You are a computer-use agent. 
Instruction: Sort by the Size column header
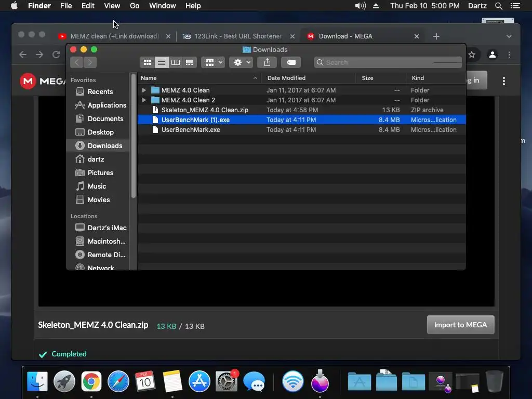pyautogui.click(x=381, y=78)
